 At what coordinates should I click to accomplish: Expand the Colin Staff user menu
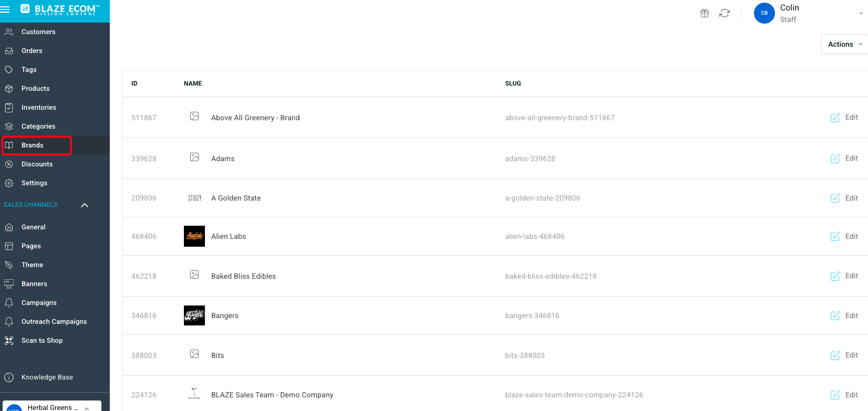click(x=861, y=13)
